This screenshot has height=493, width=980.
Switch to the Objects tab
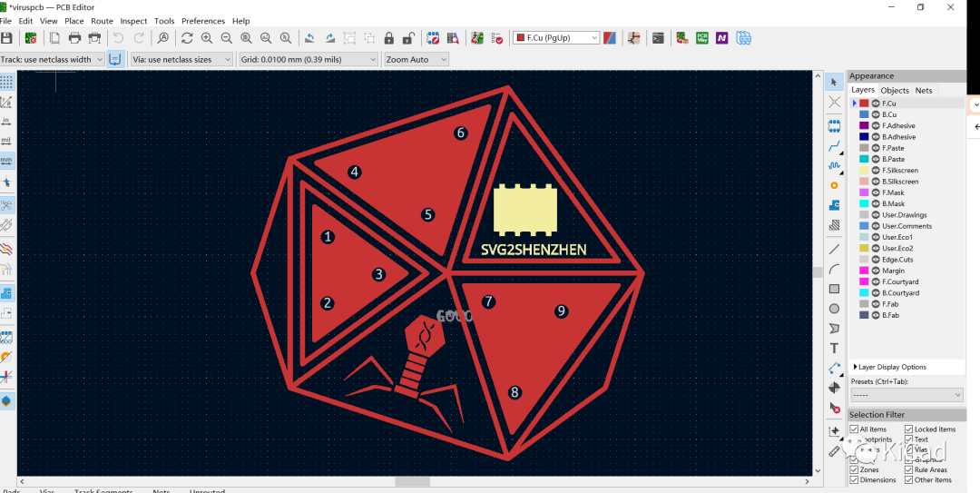pyautogui.click(x=895, y=90)
